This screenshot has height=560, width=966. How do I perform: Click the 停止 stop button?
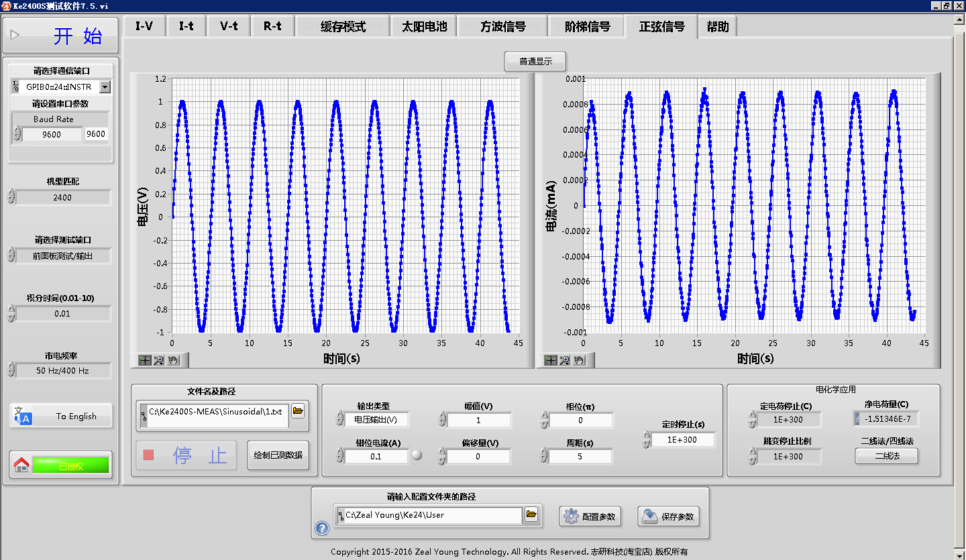click(x=186, y=455)
